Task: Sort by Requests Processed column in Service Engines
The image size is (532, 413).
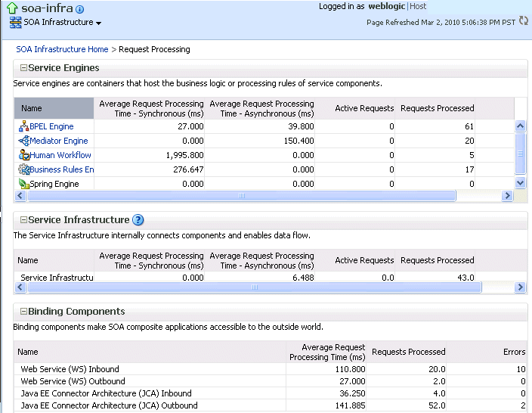Action: pos(437,108)
